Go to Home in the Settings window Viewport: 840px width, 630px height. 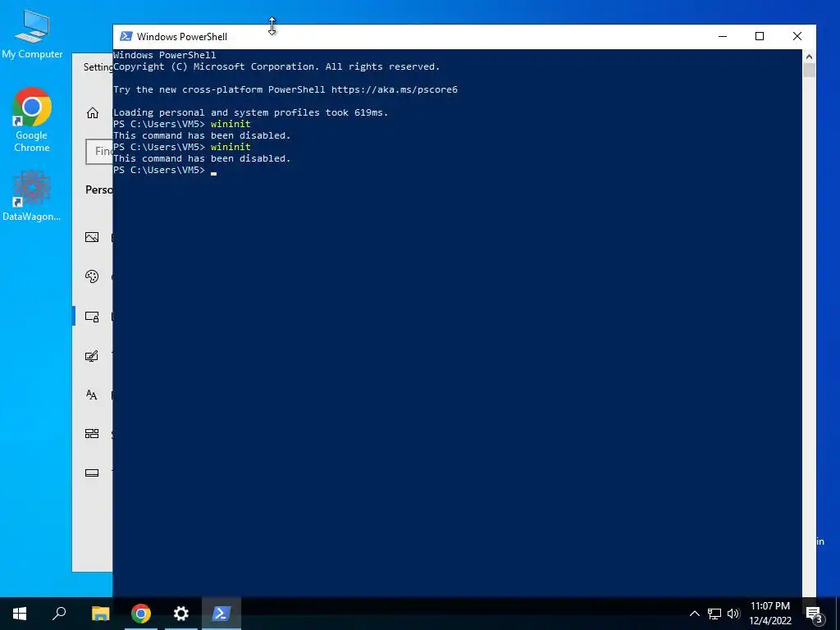click(x=93, y=112)
